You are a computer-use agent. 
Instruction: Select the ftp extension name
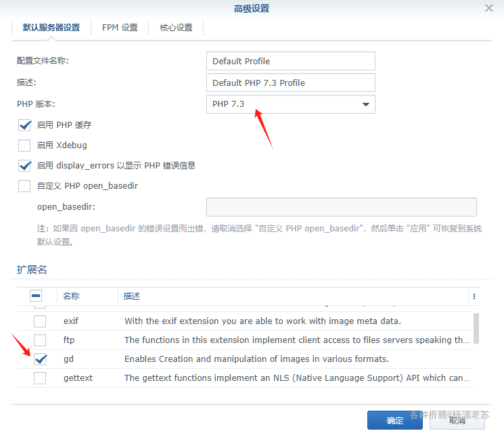[x=69, y=340]
